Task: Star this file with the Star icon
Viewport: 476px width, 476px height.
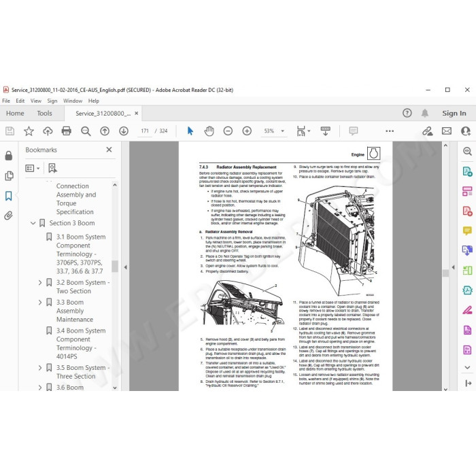Action: click(x=29, y=131)
